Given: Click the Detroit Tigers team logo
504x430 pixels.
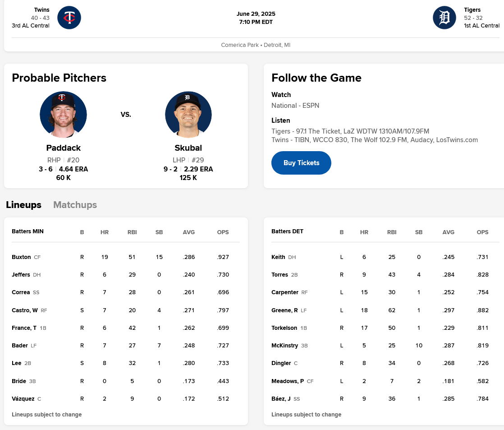Looking at the screenshot, I should coord(444,18).
